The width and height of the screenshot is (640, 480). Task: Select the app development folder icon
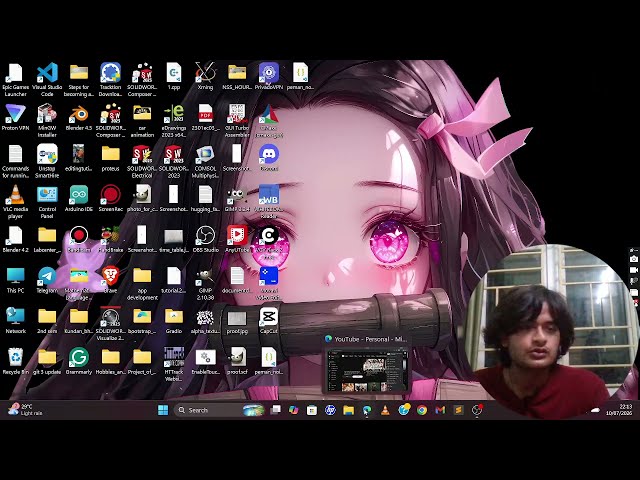(x=142, y=284)
